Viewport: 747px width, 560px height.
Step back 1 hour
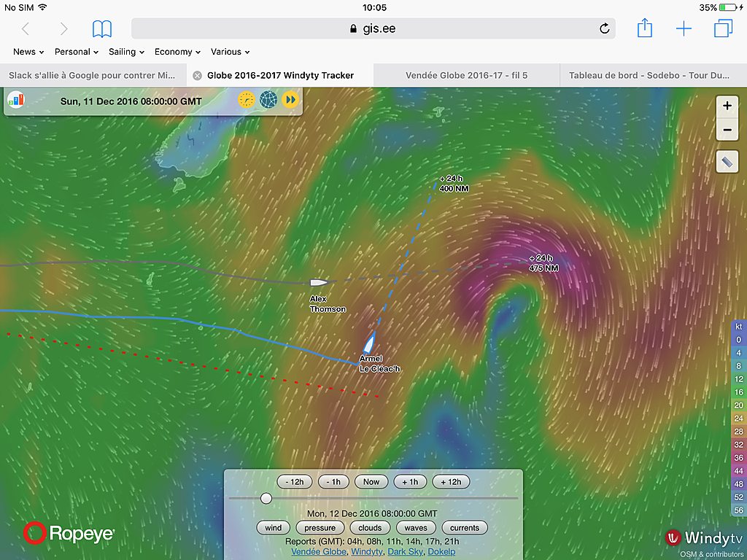(333, 482)
